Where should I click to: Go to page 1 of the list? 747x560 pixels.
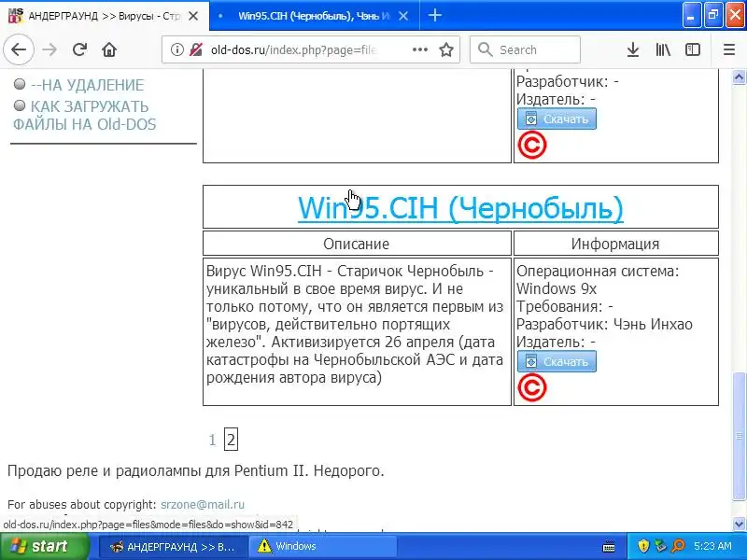213,440
